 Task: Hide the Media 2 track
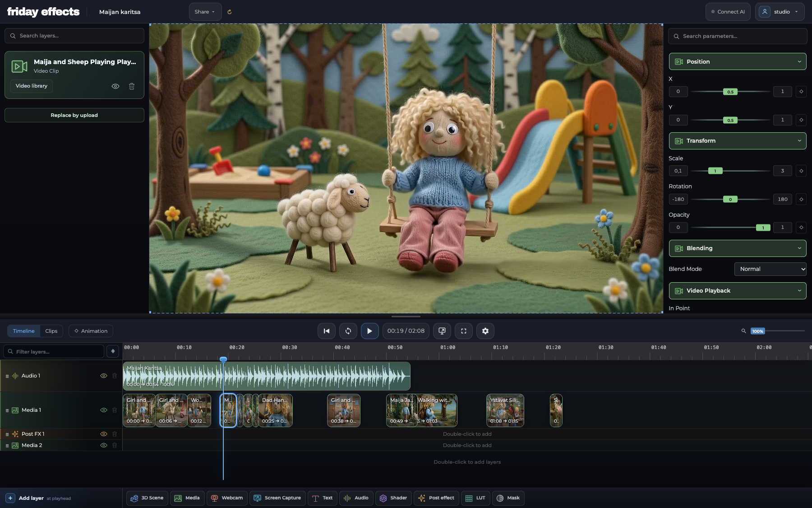click(103, 445)
